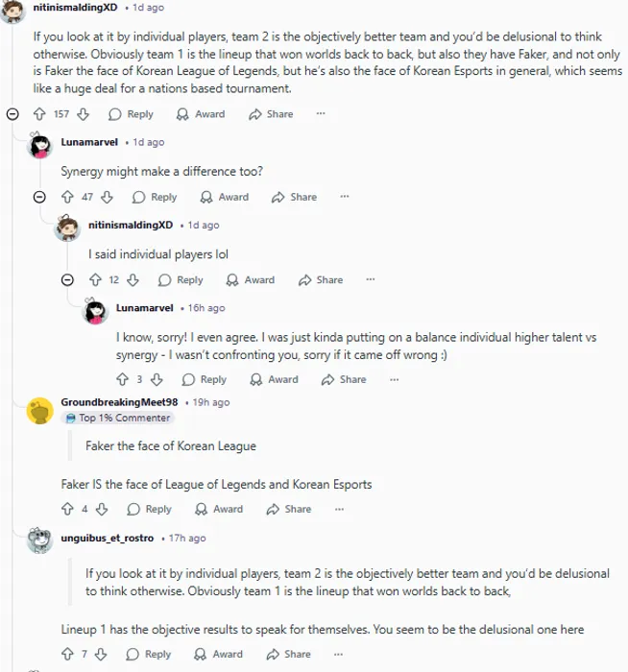The height and width of the screenshot is (672, 628).
Task: Reply to unguibus_et_rostro's comment
Action: pyautogui.click(x=149, y=654)
